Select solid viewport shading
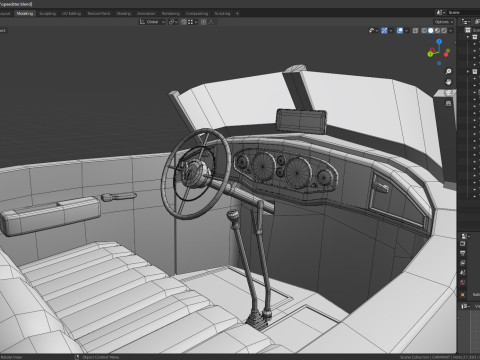 tap(431, 30)
